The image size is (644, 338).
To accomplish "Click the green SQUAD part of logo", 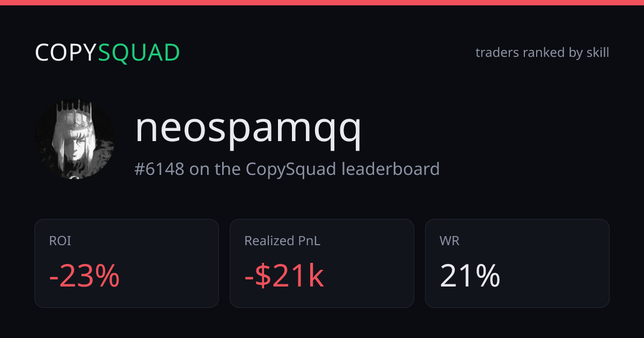I will (x=139, y=53).
